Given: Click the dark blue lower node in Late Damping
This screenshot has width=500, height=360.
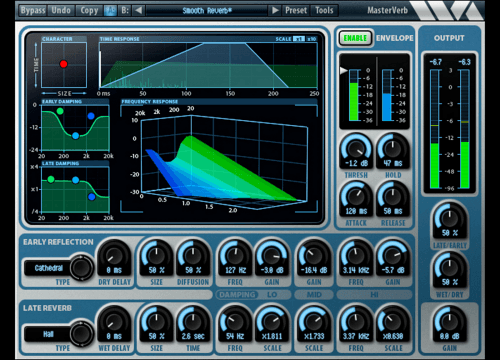Looking at the screenshot, I should click(92, 197).
